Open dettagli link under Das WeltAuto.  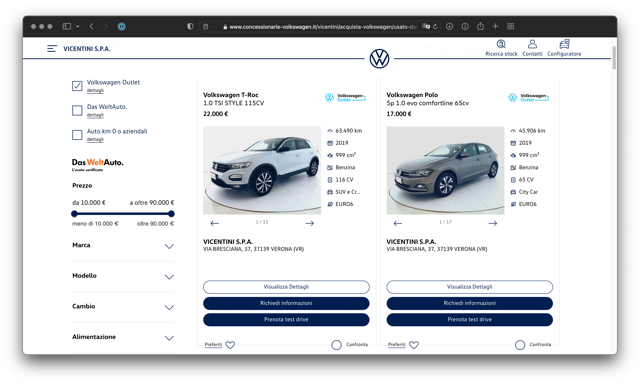[x=95, y=115]
